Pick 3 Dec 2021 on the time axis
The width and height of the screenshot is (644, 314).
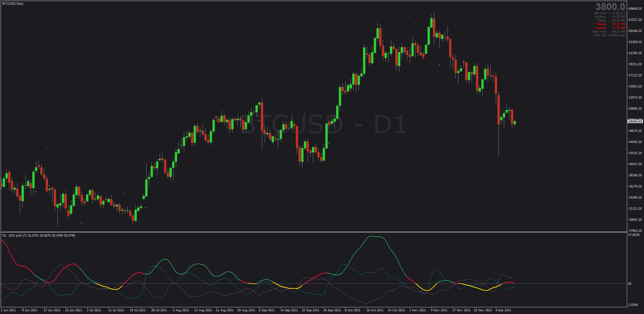[x=504, y=310]
